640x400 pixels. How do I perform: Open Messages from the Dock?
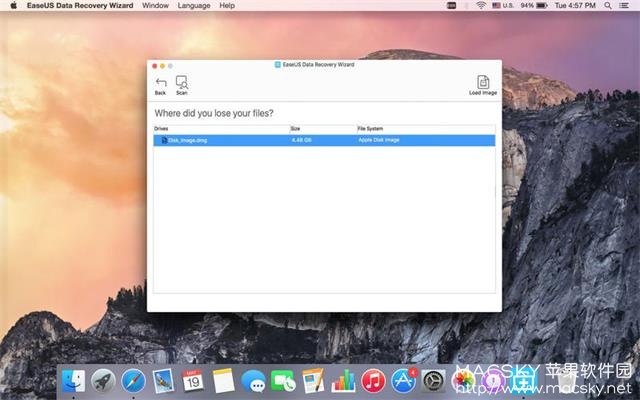(253, 382)
